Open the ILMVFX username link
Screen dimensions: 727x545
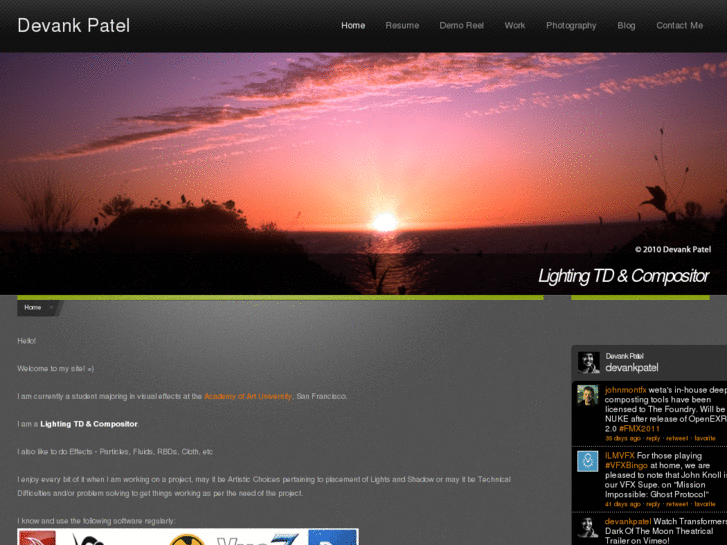619,456
